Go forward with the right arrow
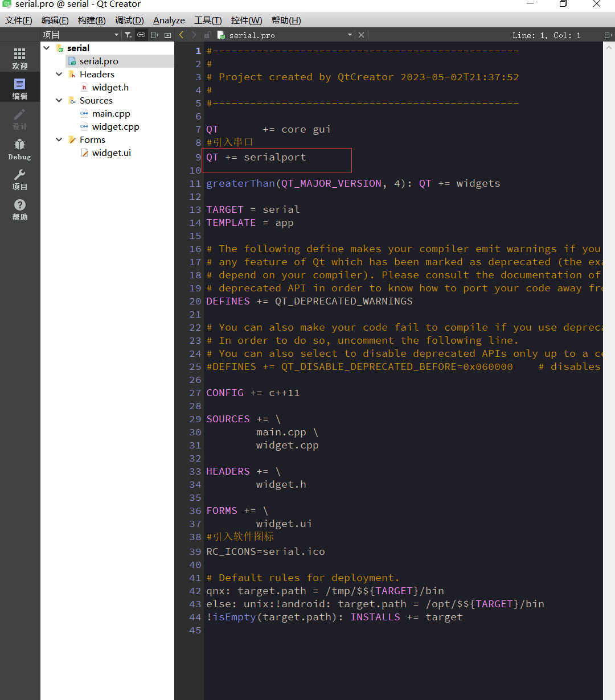This screenshot has width=615, height=700. tap(194, 35)
